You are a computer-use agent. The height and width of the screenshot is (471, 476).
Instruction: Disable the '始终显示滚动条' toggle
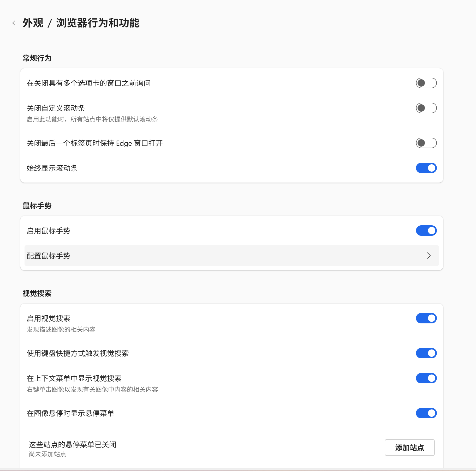426,168
